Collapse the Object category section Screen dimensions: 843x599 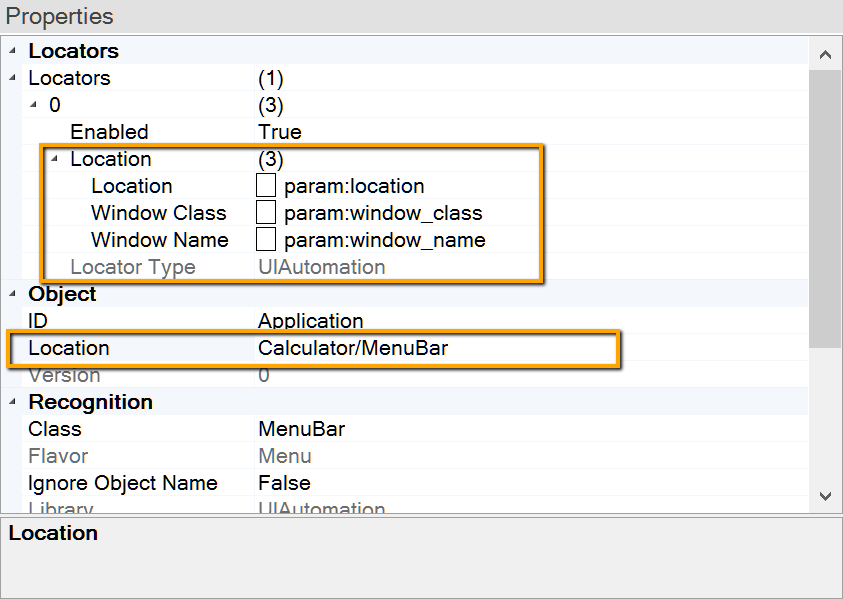tap(12, 294)
